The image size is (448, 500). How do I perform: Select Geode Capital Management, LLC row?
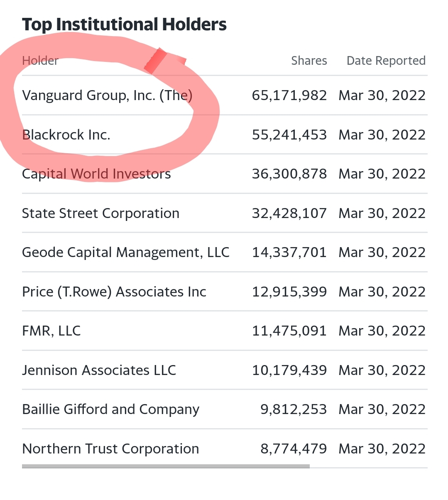tap(125, 252)
